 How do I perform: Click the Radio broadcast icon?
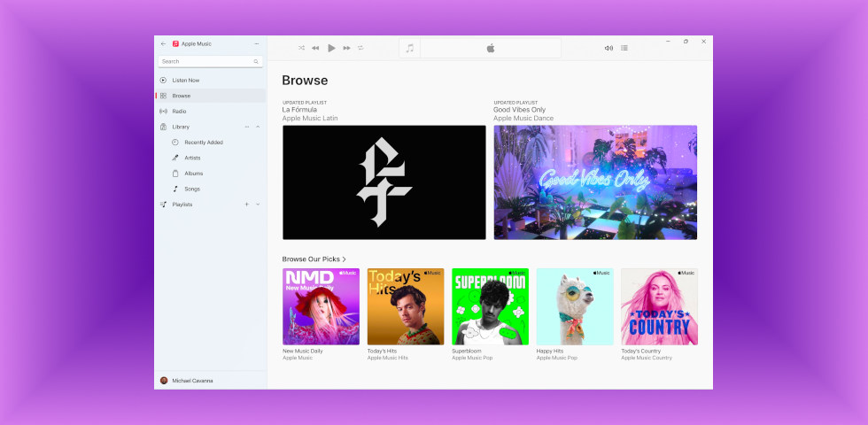pyautogui.click(x=163, y=112)
